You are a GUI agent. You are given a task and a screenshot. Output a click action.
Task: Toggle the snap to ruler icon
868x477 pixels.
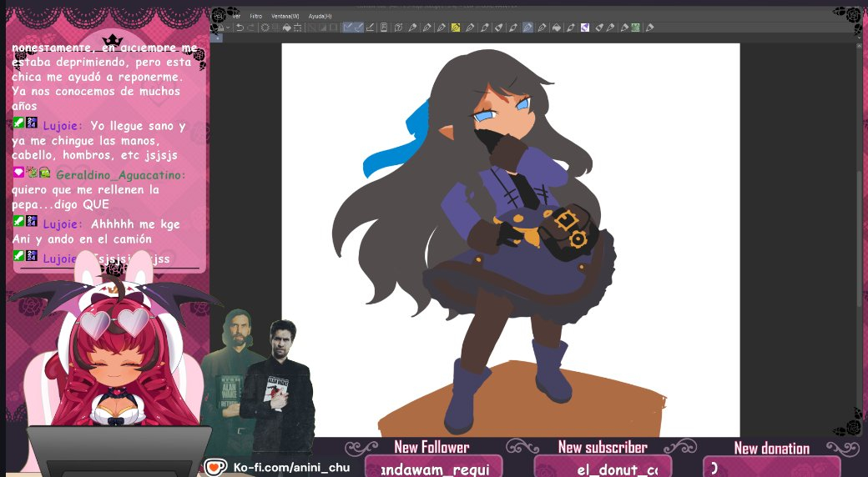click(x=348, y=28)
